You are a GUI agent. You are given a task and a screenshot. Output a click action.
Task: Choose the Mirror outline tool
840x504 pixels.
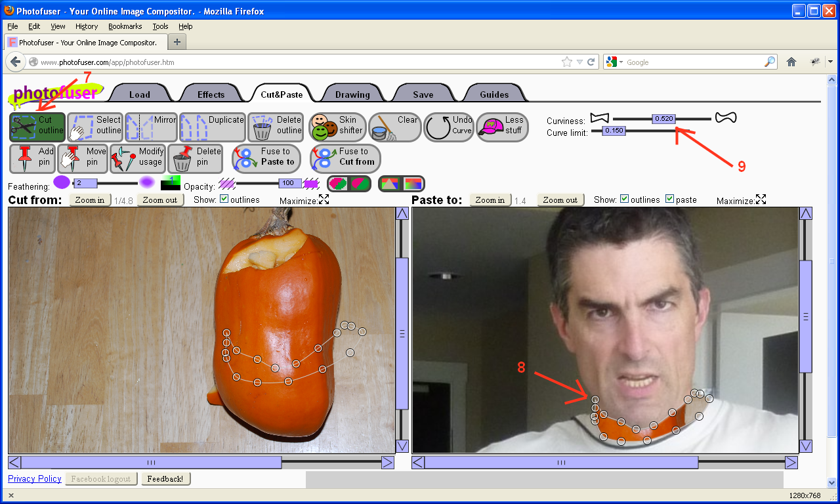[151, 127]
